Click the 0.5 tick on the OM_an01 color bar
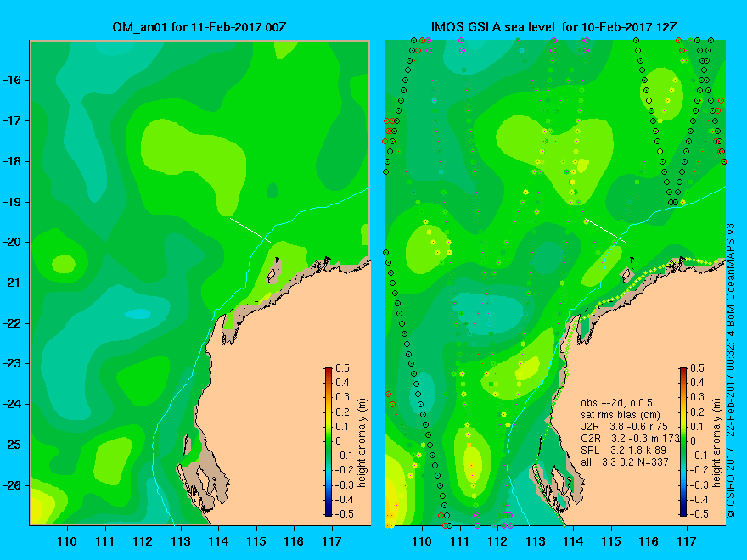Screen dimensions: 747x560 tap(343, 368)
